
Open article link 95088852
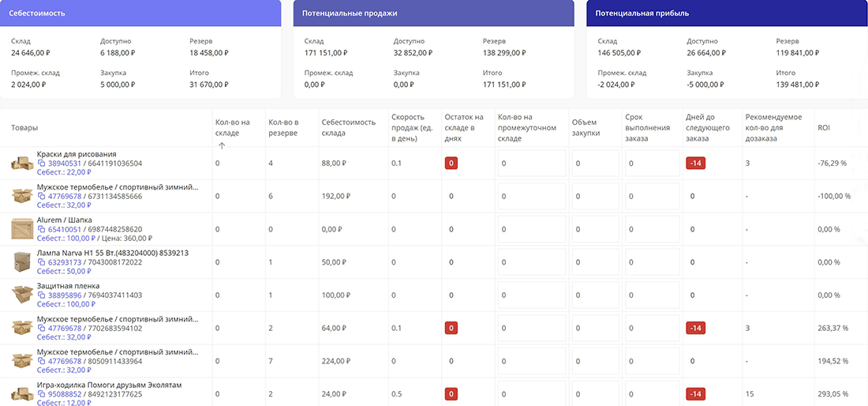point(65,394)
